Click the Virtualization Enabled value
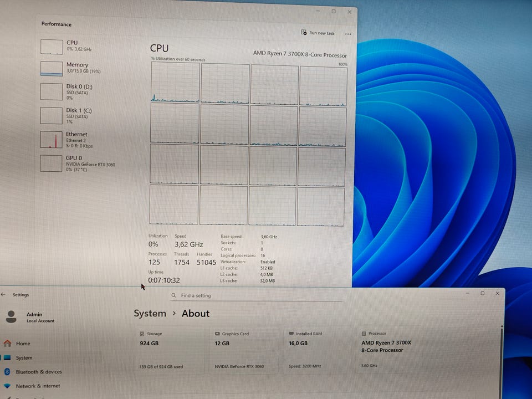The image size is (532, 399). point(268,262)
